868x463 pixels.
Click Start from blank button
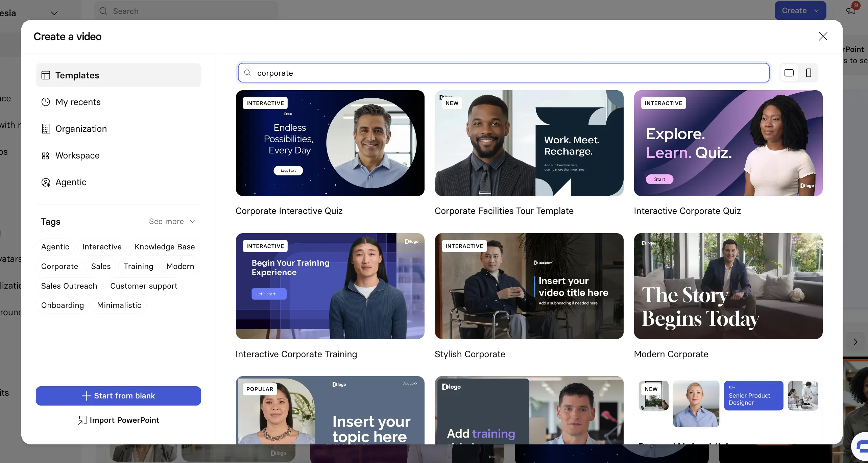[x=118, y=396]
